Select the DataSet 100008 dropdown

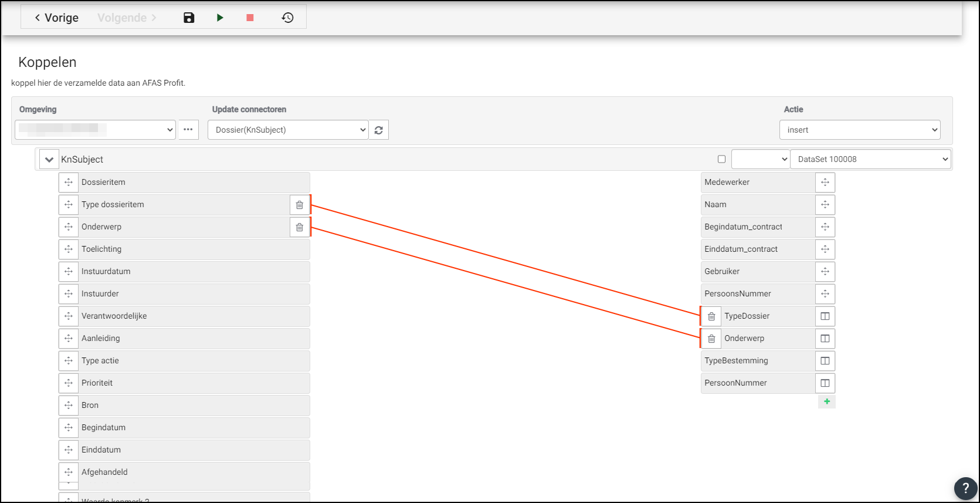[870, 159]
